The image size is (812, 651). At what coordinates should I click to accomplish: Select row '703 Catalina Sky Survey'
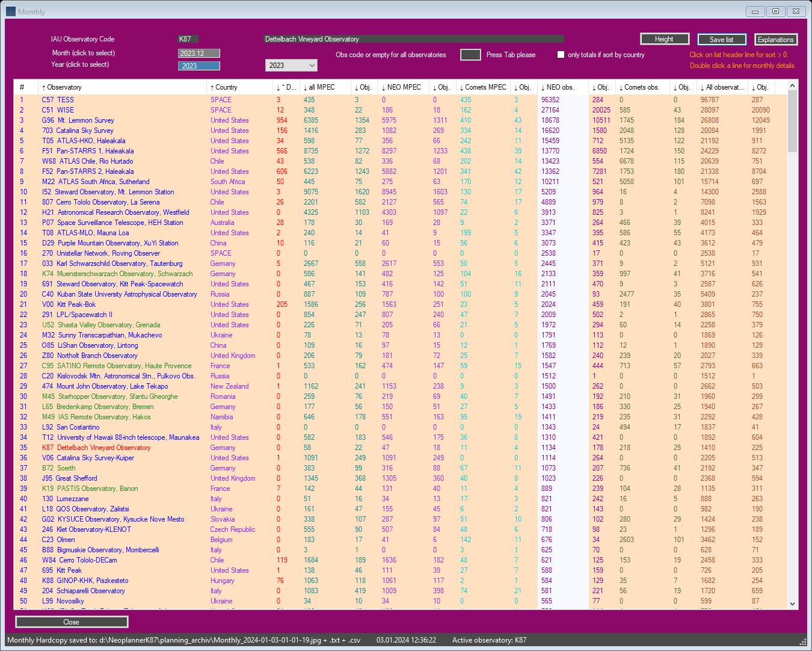point(400,131)
